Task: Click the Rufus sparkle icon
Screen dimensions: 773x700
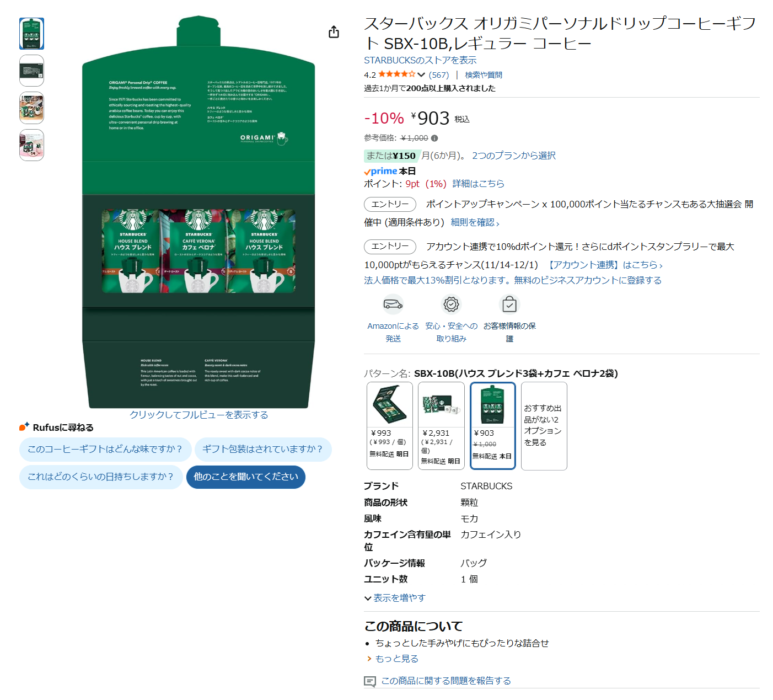Action: coord(24,426)
